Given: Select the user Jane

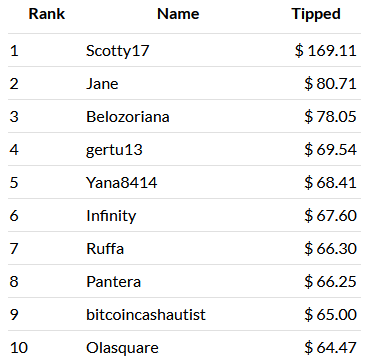Looking at the screenshot, I should coord(102,83).
